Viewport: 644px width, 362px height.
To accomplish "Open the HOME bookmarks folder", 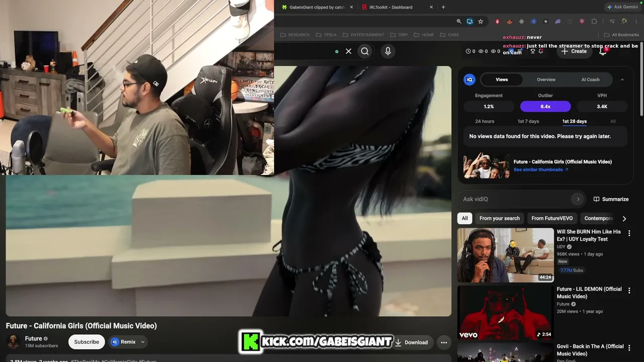I will pos(424,35).
